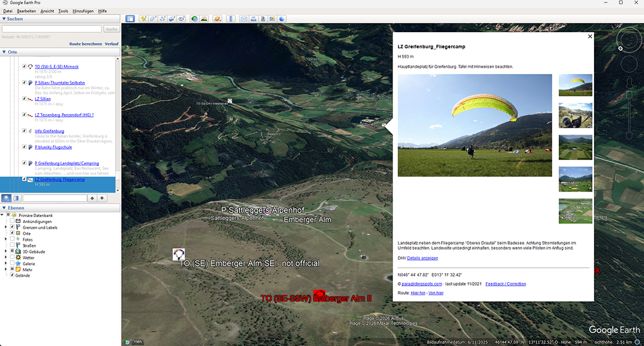Image resolution: width=644 pixels, height=346 pixels.
Task: Enable the Wetter layer checkbox
Action: (12, 257)
